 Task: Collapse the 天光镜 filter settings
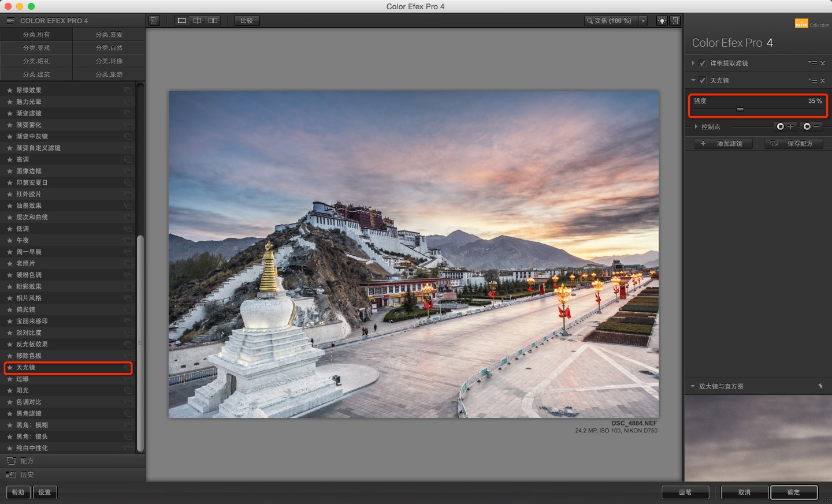[693, 81]
